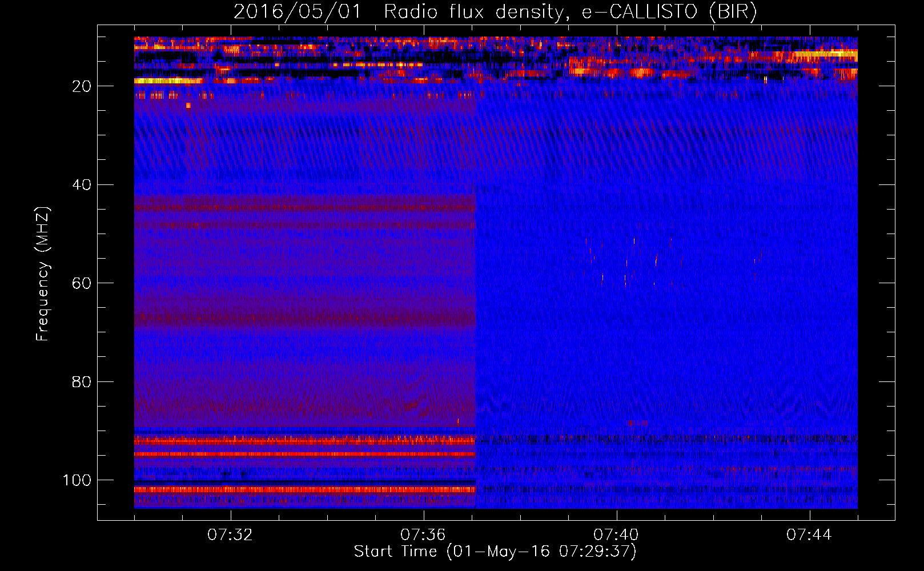Click the 07:44 time tick label
The image size is (924, 571).
tap(809, 535)
